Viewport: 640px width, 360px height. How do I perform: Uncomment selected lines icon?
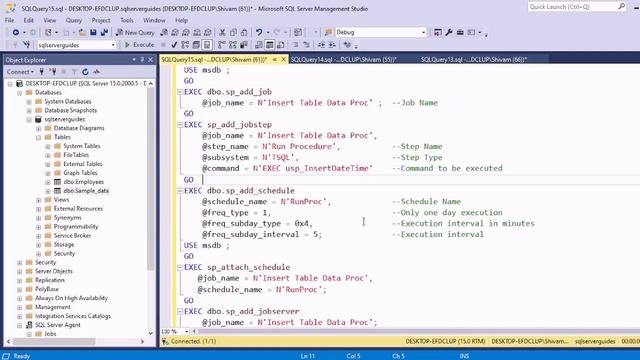pyautogui.click(x=307, y=45)
